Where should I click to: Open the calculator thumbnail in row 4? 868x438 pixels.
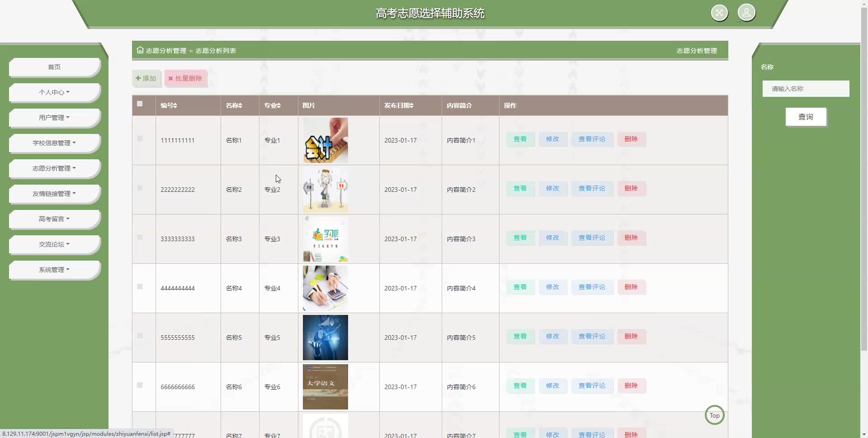(325, 288)
